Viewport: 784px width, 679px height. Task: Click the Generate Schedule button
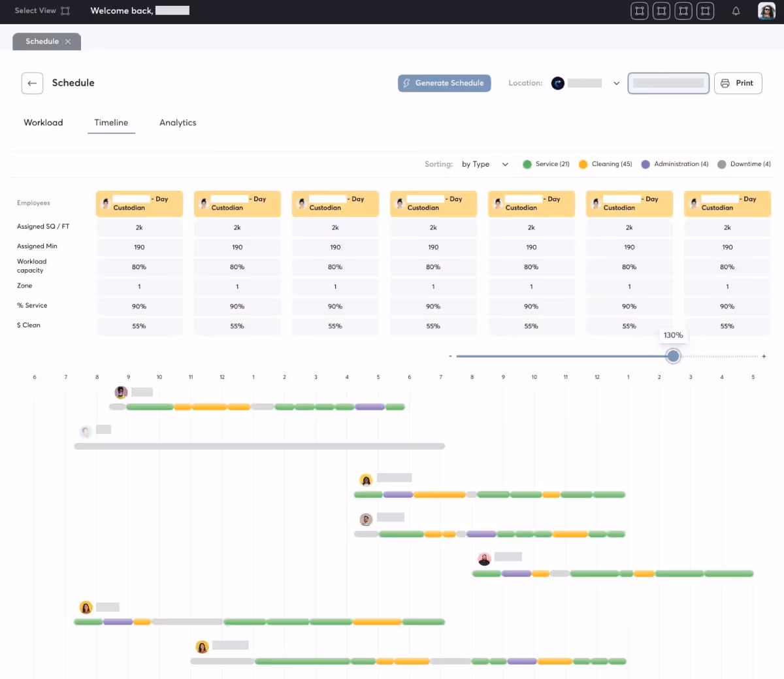[x=444, y=83]
